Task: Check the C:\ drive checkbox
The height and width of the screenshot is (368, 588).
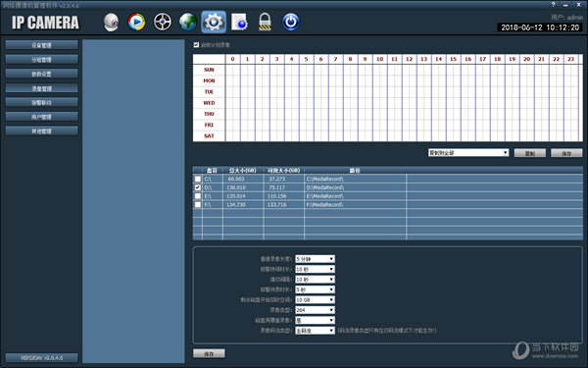Action: click(198, 180)
